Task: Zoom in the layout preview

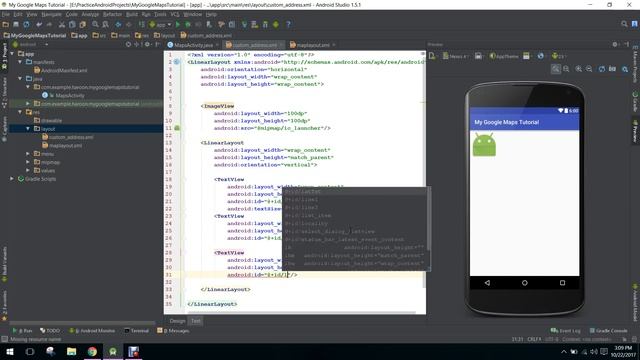Action: coord(579,69)
